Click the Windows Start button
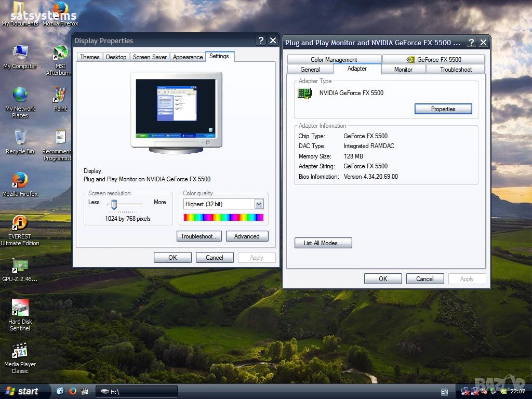 tap(22, 391)
